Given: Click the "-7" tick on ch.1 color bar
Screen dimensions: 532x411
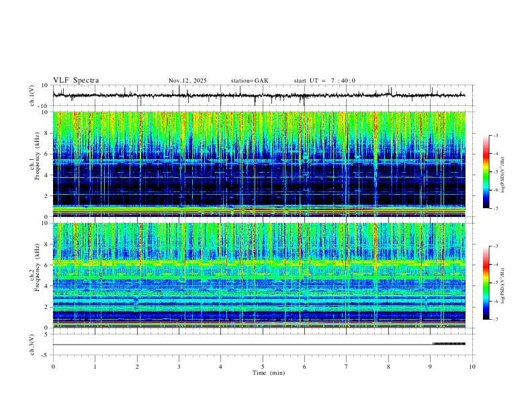Looking at the screenshot, I should (x=496, y=208).
